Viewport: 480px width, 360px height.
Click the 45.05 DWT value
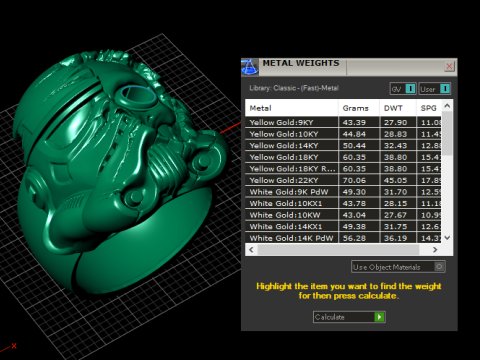(395, 180)
